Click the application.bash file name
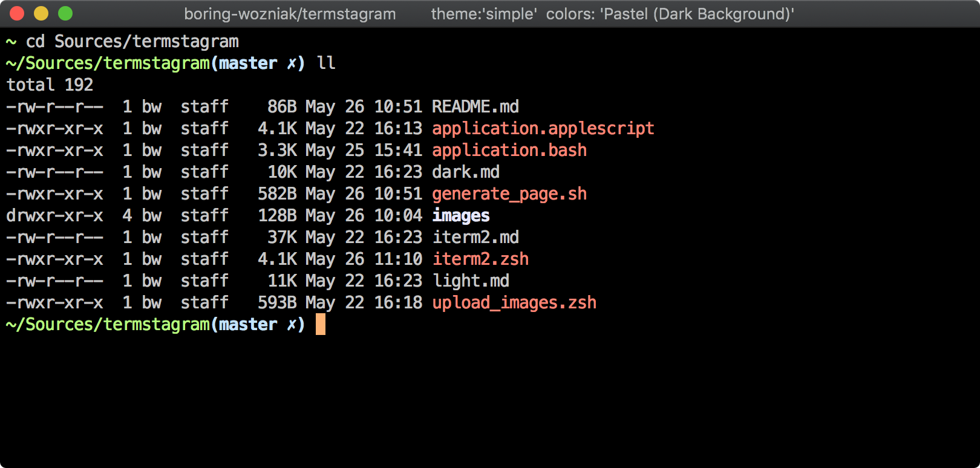980x468 pixels. 509,151
